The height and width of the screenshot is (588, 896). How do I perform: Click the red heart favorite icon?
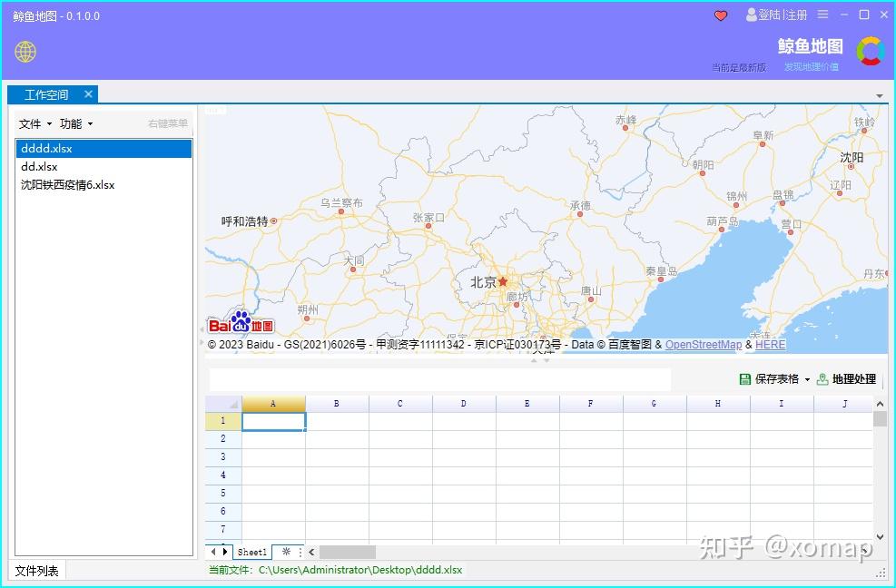(x=721, y=15)
